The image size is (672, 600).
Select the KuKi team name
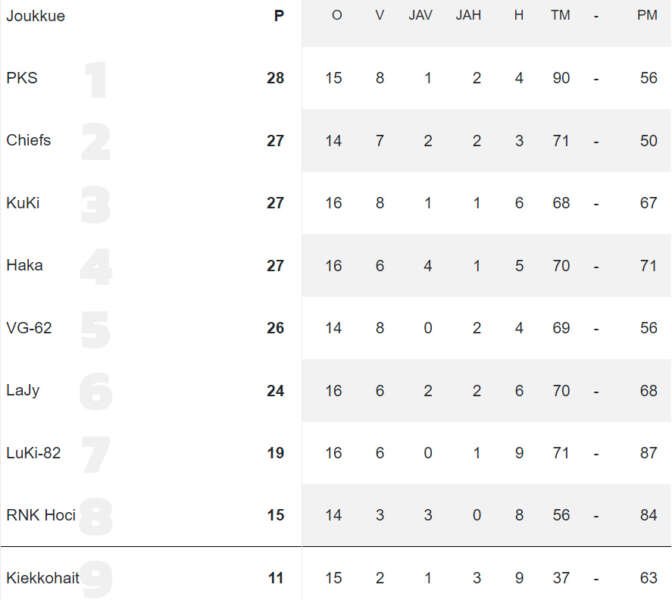[x=23, y=203]
